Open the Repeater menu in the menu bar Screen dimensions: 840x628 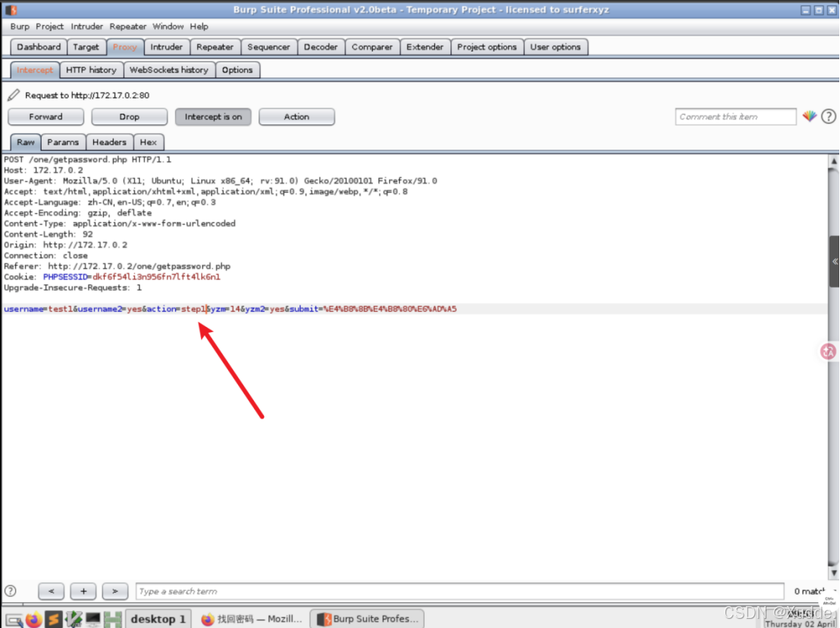click(128, 27)
